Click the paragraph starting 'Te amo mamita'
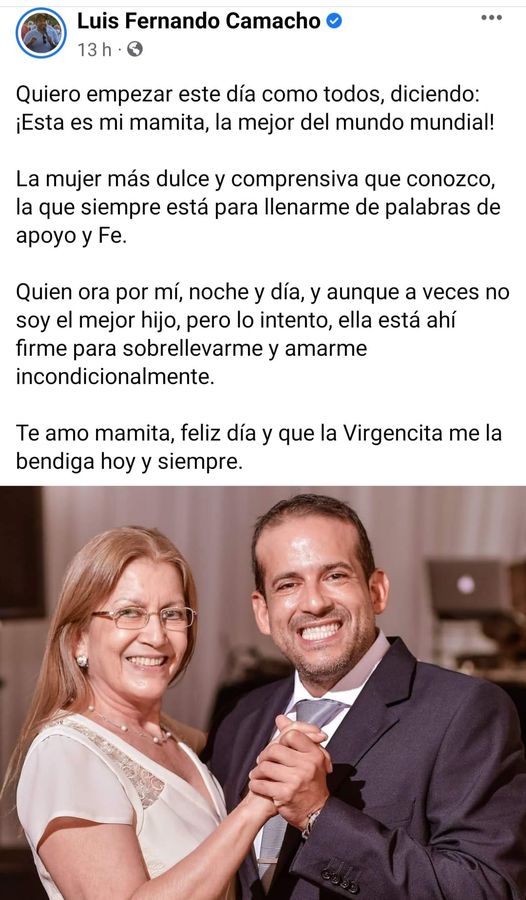The width and height of the screenshot is (526, 900). [259, 448]
